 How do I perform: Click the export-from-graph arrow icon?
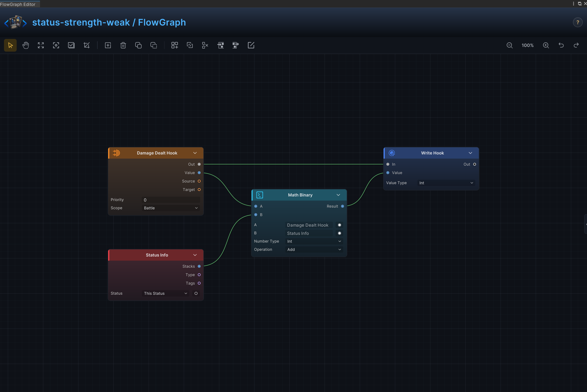[236, 45]
